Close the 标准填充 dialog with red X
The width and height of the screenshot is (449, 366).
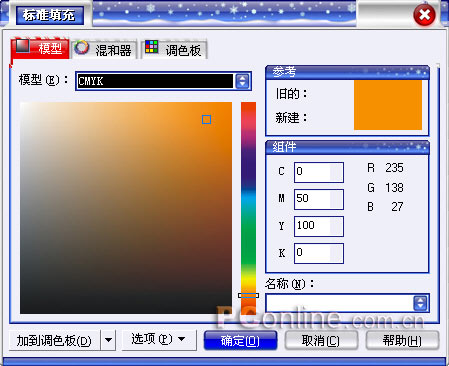point(424,15)
